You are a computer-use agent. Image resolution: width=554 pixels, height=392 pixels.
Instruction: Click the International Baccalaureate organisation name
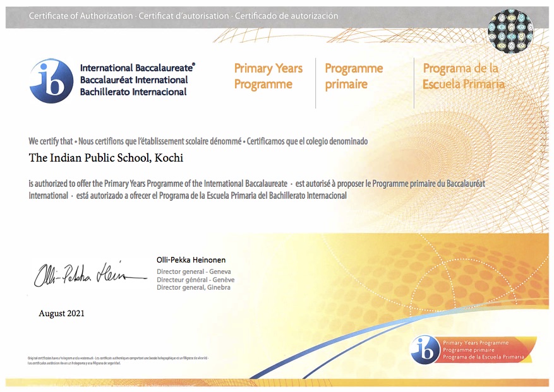[x=137, y=68]
